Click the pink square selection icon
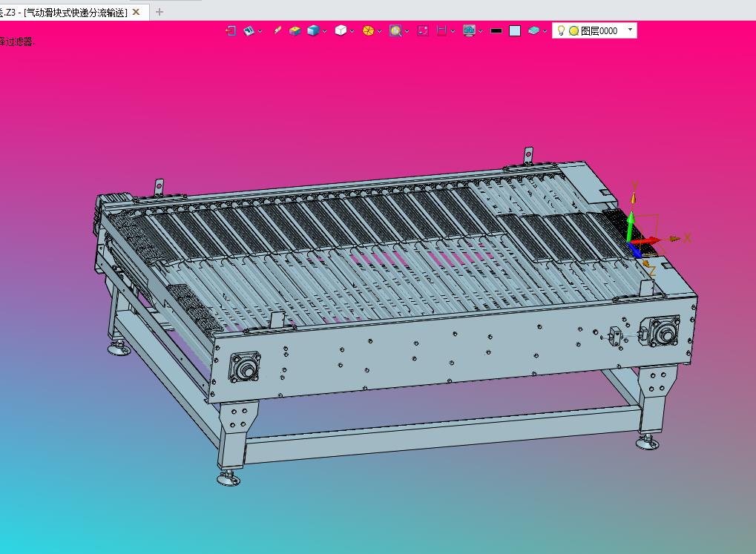756x554 pixels. click(423, 31)
